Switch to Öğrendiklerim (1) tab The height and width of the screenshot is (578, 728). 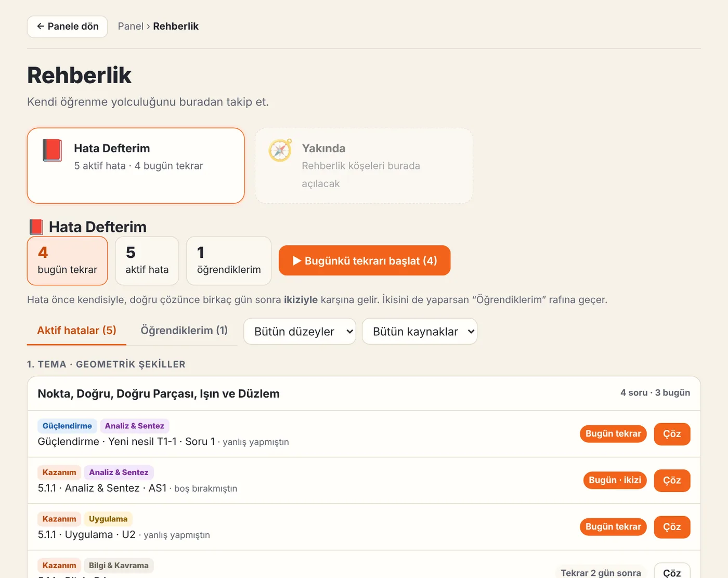(184, 331)
